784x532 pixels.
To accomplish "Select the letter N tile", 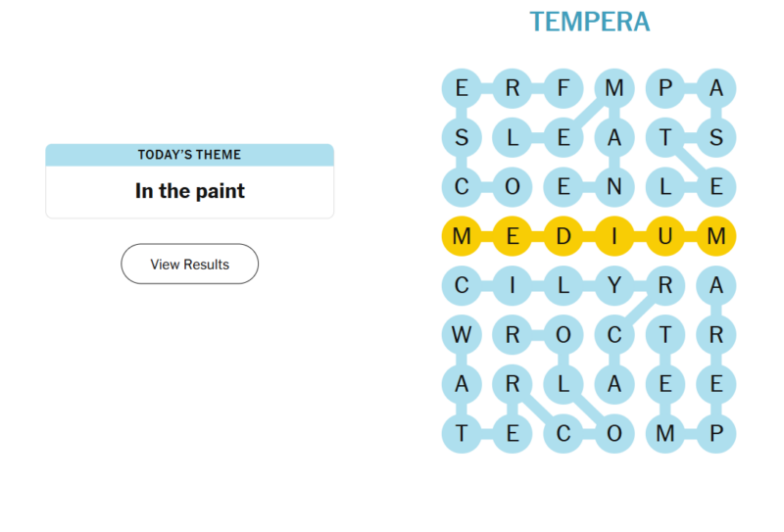I will point(614,186).
